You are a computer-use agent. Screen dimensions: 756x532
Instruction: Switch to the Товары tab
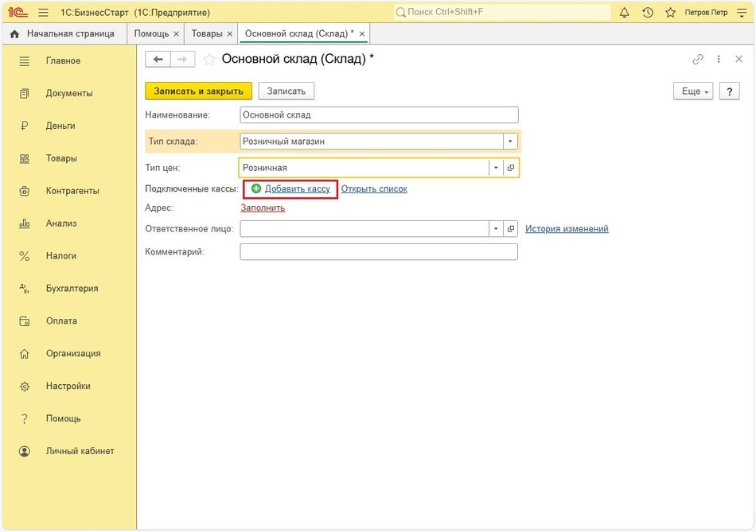(x=207, y=33)
